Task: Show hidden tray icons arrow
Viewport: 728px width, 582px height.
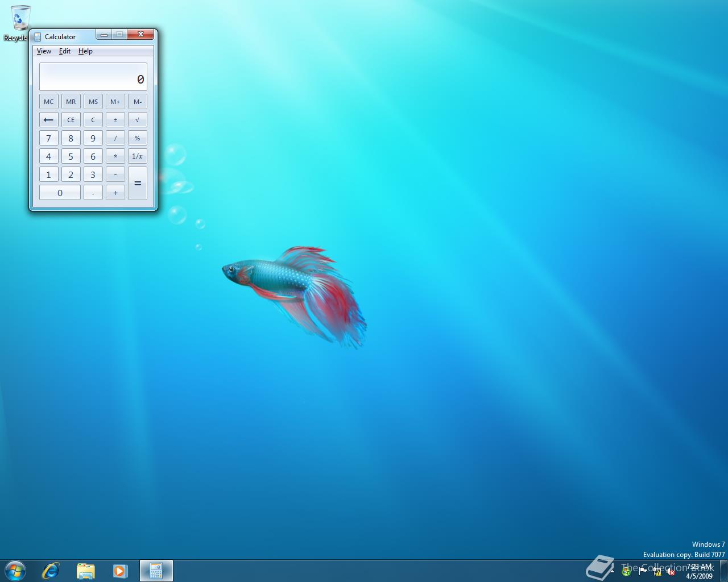Action: (613, 571)
